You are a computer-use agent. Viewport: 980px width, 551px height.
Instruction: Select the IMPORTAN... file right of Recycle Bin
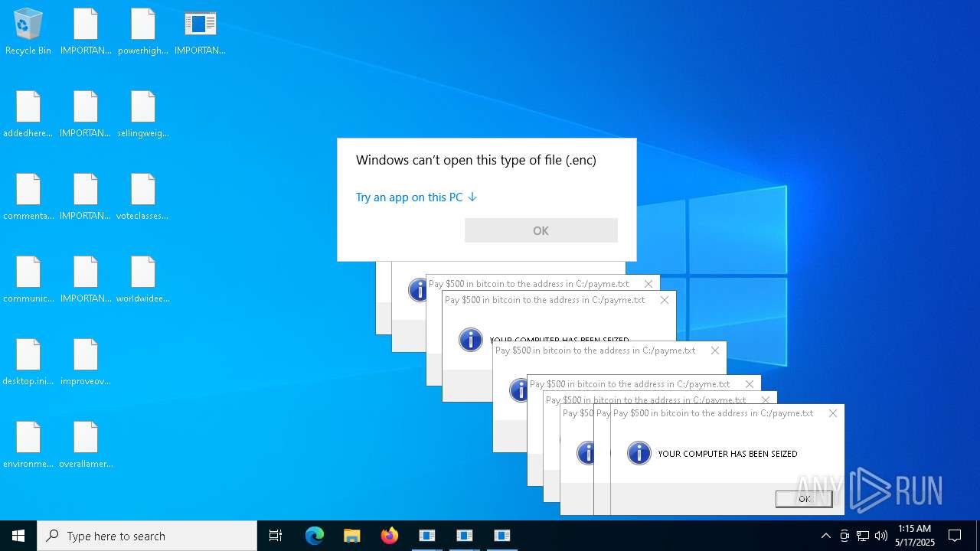click(x=86, y=32)
